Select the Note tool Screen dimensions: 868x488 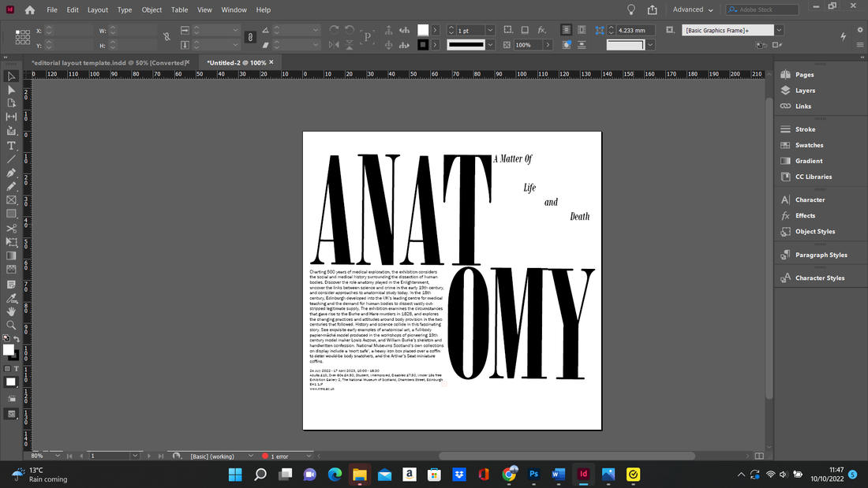tap(11, 284)
